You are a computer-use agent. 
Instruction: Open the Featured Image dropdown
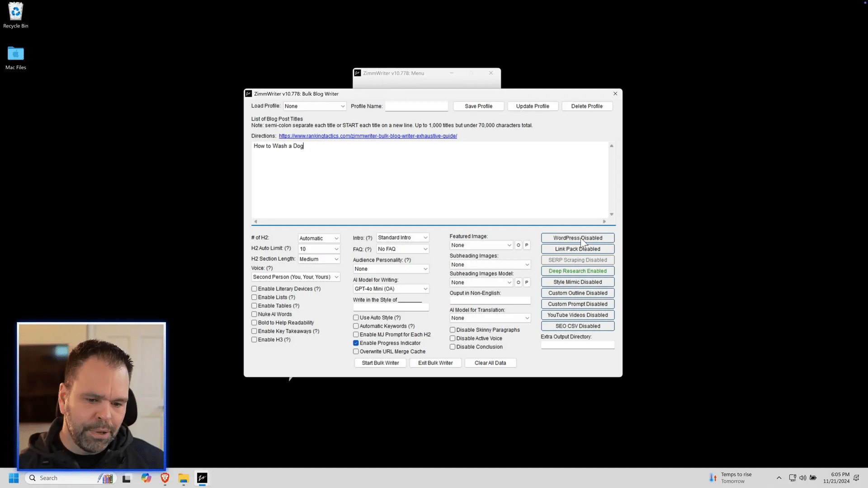point(481,245)
